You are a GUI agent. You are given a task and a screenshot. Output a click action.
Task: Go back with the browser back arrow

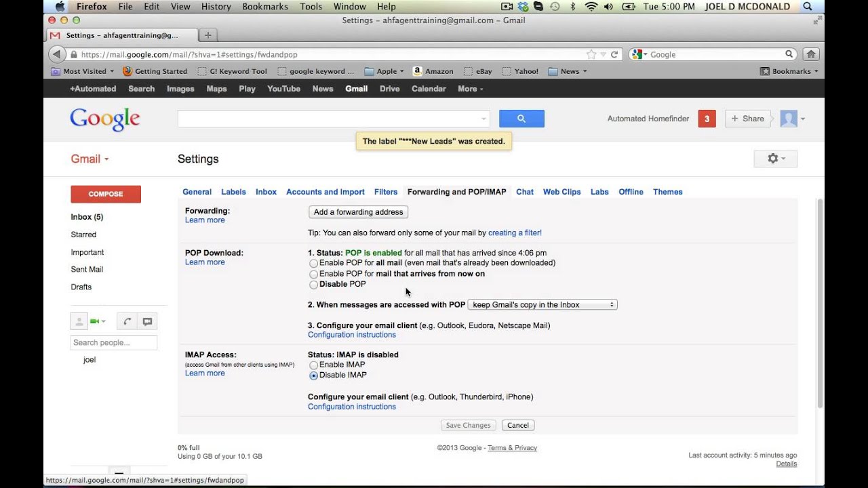click(x=56, y=54)
